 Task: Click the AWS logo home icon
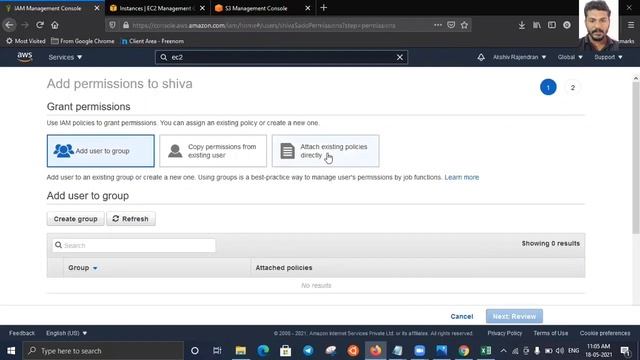[24, 57]
